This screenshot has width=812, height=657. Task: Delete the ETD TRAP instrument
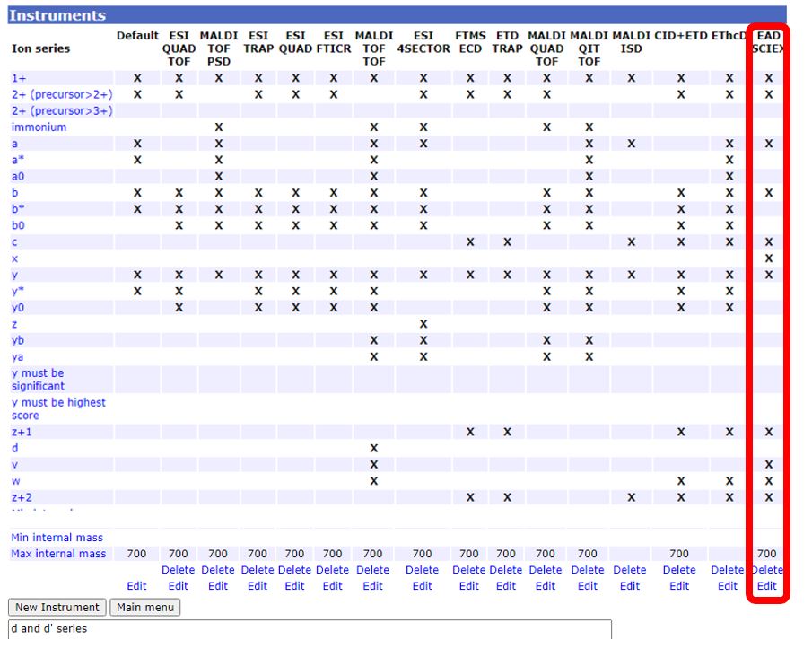pyautogui.click(x=506, y=570)
